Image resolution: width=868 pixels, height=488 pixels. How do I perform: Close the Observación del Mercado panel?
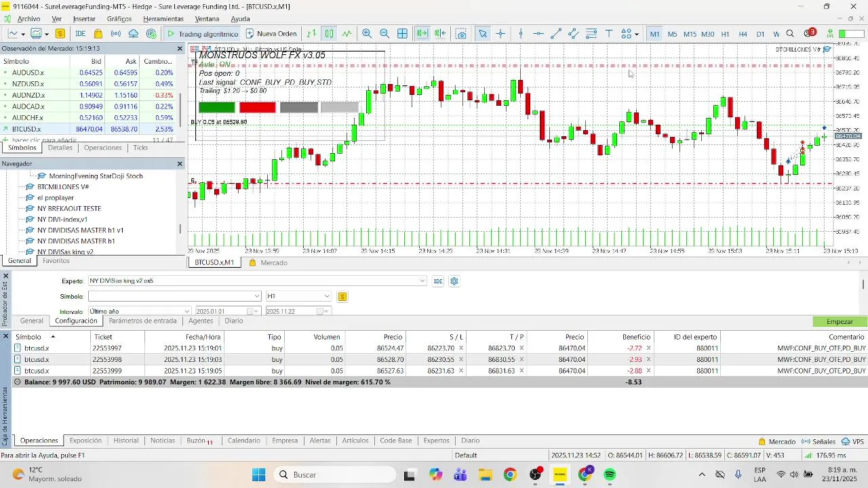tap(180, 49)
